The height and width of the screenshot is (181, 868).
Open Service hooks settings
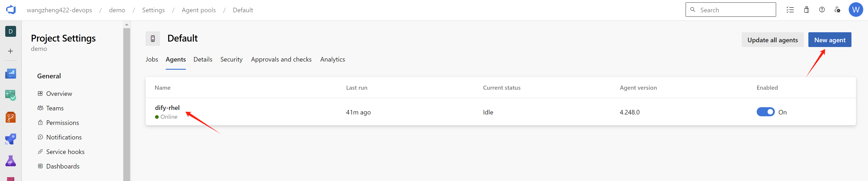pos(65,152)
